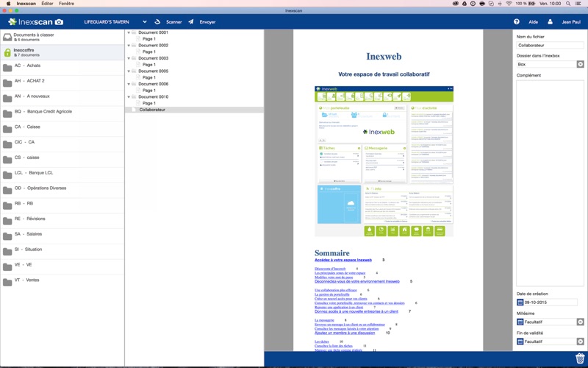
Task: Click the Scanner button label
Action: tap(174, 22)
